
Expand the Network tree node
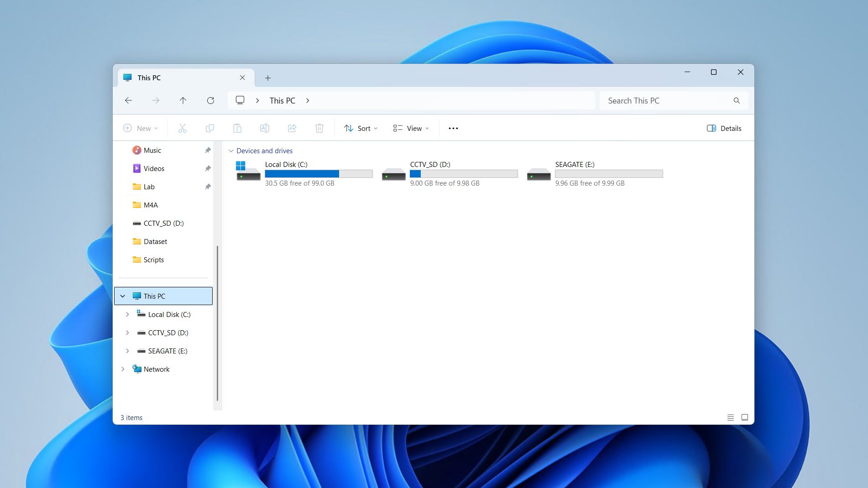click(x=123, y=369)
